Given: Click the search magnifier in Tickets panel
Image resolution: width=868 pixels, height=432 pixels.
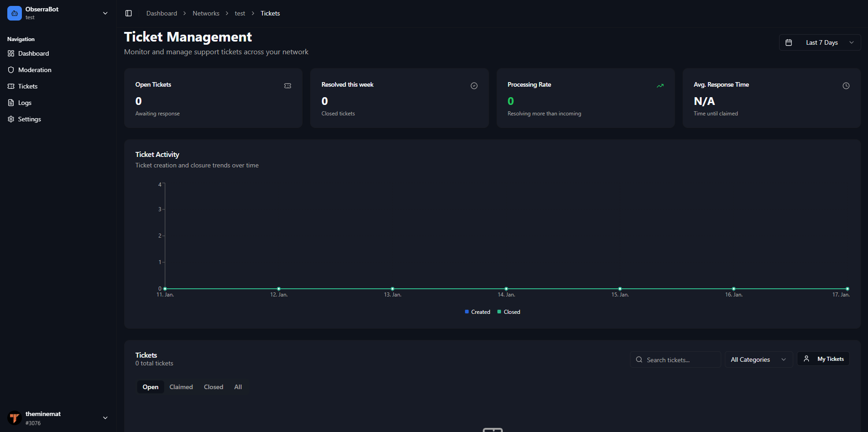Looking at the screenshot, I should pos(639,359).
